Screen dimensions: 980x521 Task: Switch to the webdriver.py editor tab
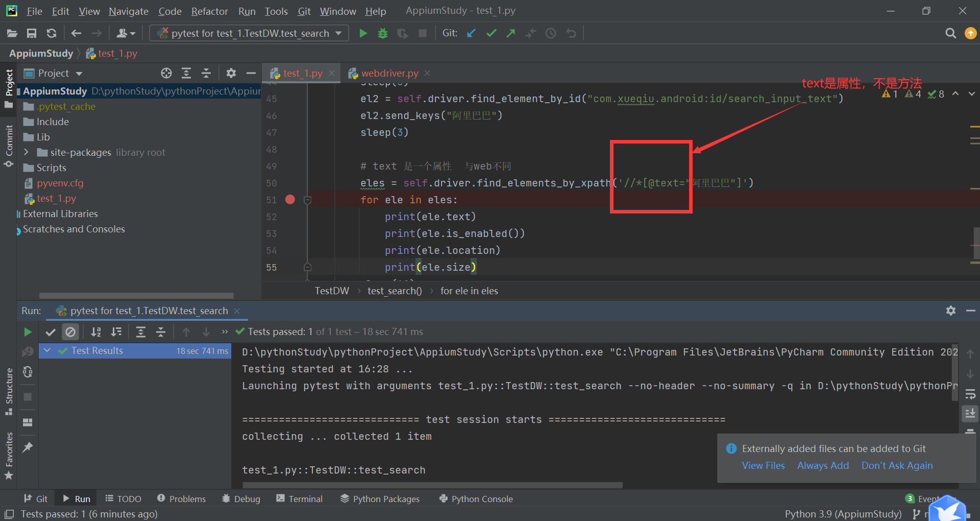389,73
